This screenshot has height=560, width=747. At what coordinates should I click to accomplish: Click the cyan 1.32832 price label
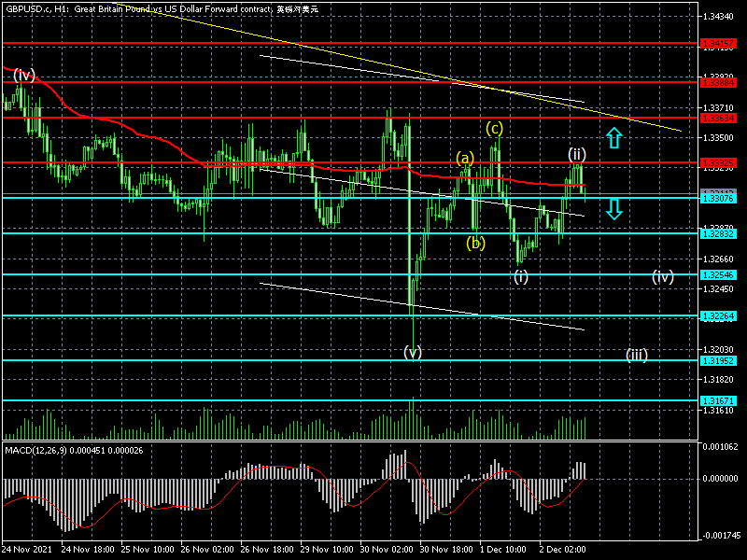(x=718, y=234)
